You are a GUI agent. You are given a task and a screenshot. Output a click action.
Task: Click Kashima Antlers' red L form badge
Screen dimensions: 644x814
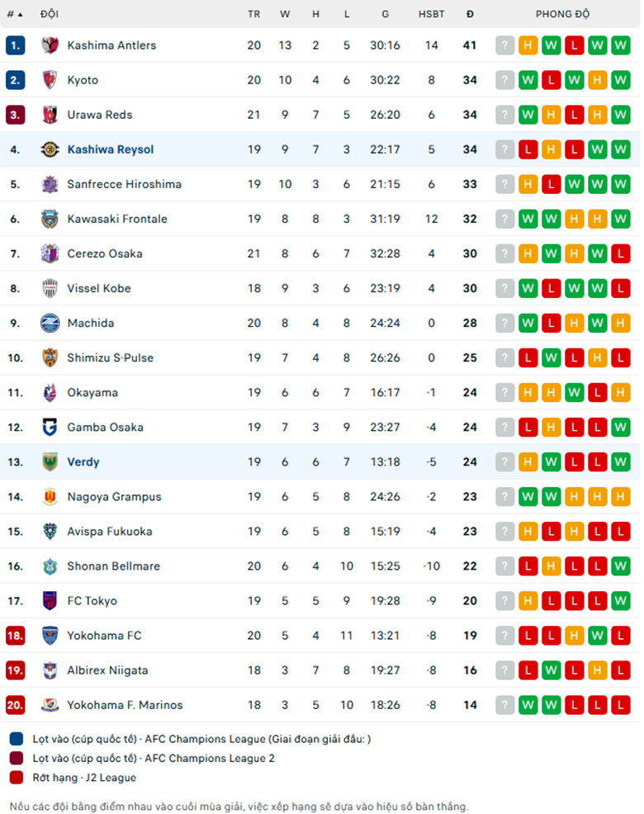coord(574,45)
